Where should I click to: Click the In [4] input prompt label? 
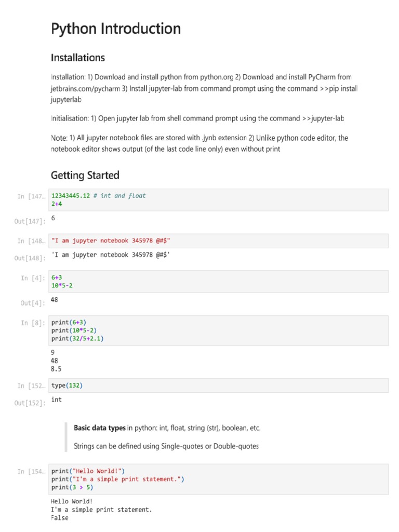(x=33, y=278)
